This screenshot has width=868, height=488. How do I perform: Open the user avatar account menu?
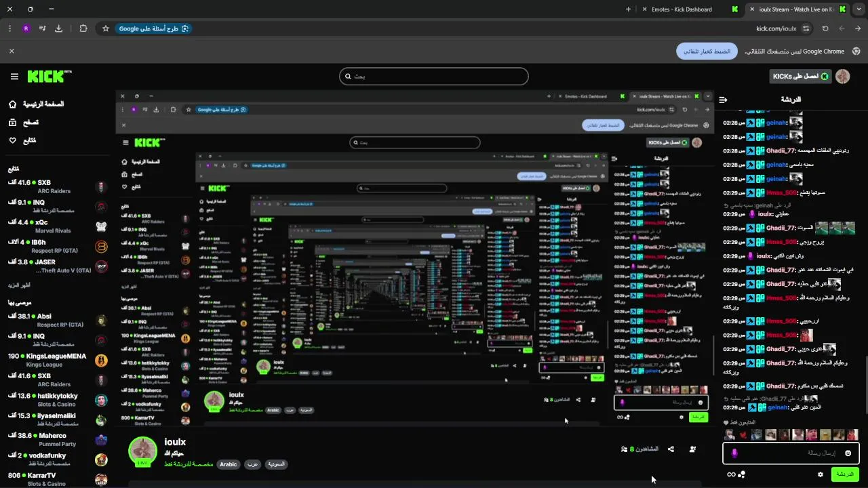click(843, 77)
